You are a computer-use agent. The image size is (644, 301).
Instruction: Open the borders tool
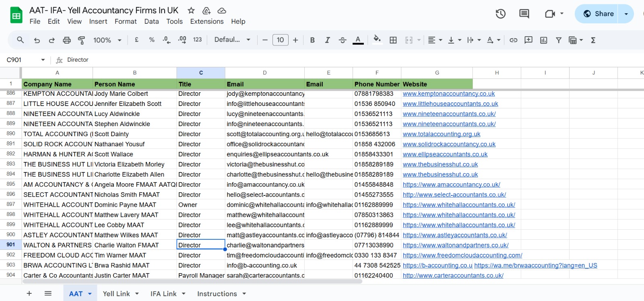point(393,40)
